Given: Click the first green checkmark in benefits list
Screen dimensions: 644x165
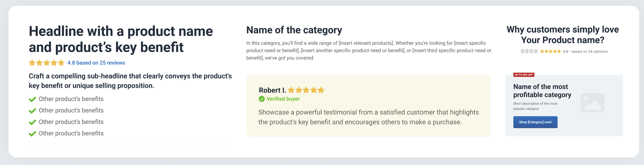Looking at the screenshot, I should pyautogui.click(x=32, y=99).
